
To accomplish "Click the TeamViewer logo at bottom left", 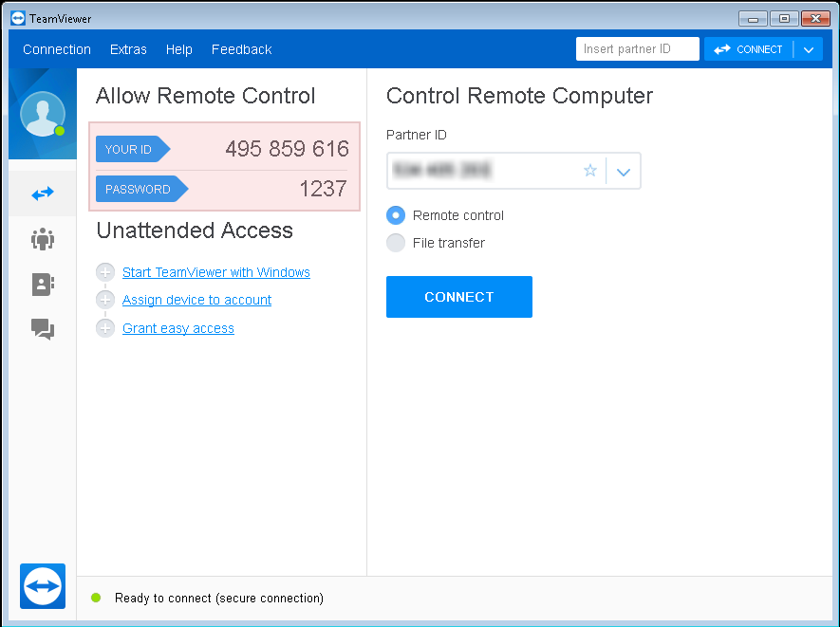I will [x=43, y=586].
